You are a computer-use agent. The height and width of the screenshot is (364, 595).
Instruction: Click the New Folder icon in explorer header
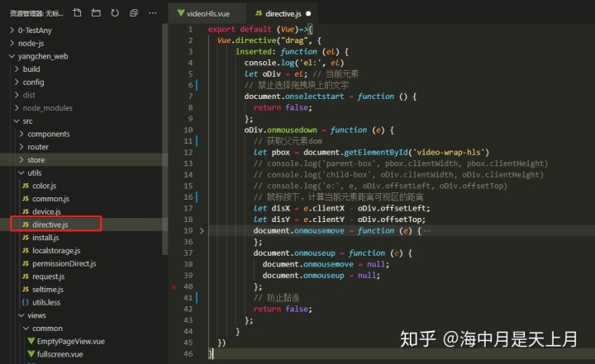96,13
